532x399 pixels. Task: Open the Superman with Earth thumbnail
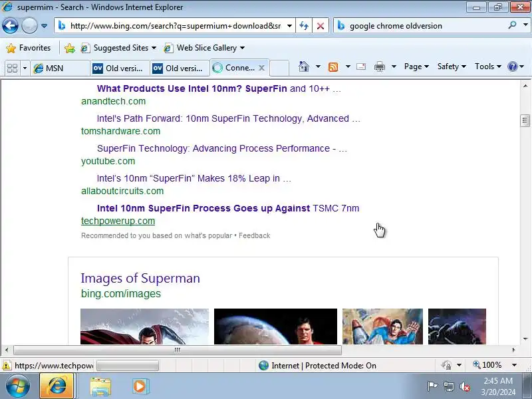275,327
